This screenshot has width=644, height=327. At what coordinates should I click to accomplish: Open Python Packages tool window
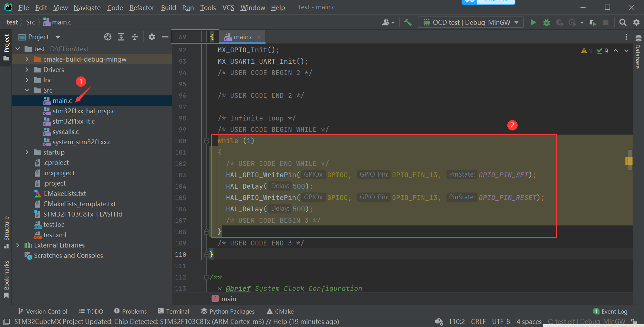click(228, 312)
